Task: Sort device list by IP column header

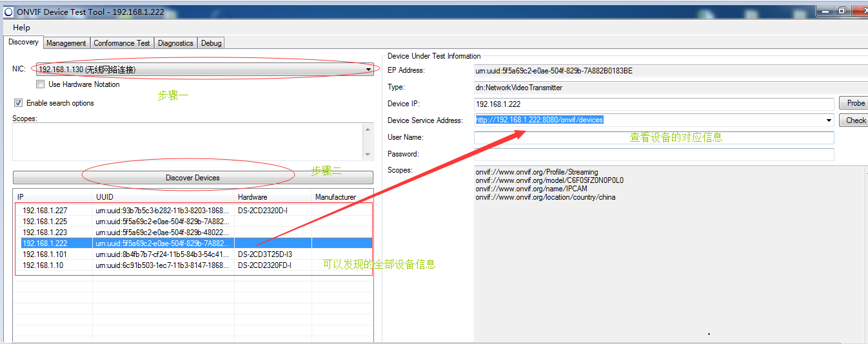Action: 53,197
